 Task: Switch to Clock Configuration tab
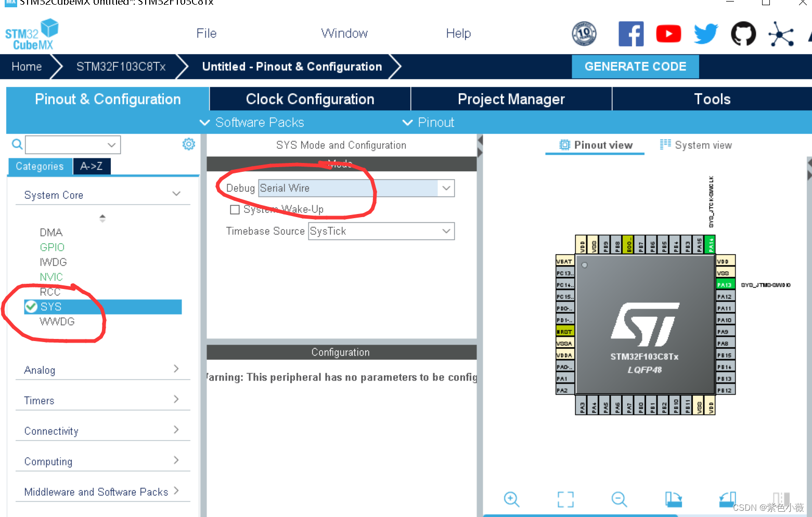[x=310, y=99]
